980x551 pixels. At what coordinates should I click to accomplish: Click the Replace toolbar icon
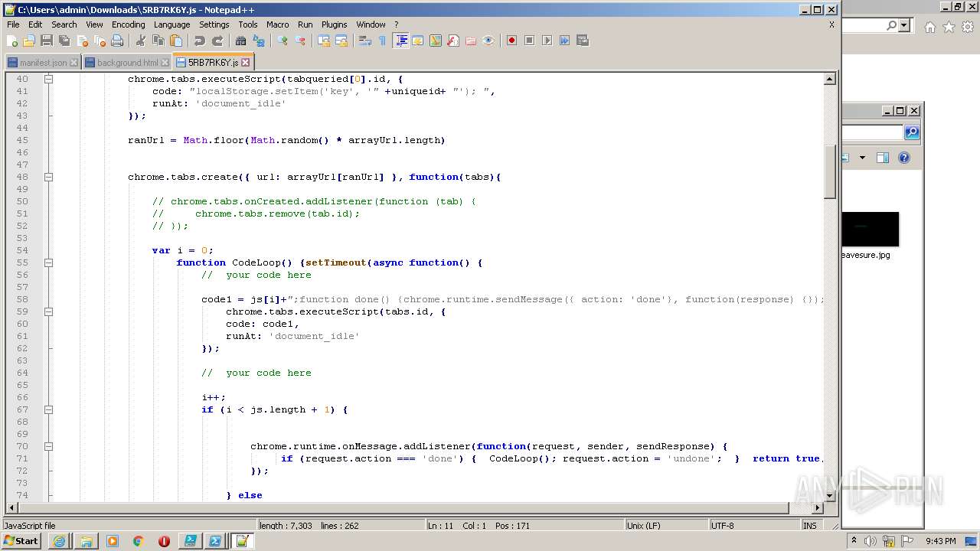click(259, 41)
